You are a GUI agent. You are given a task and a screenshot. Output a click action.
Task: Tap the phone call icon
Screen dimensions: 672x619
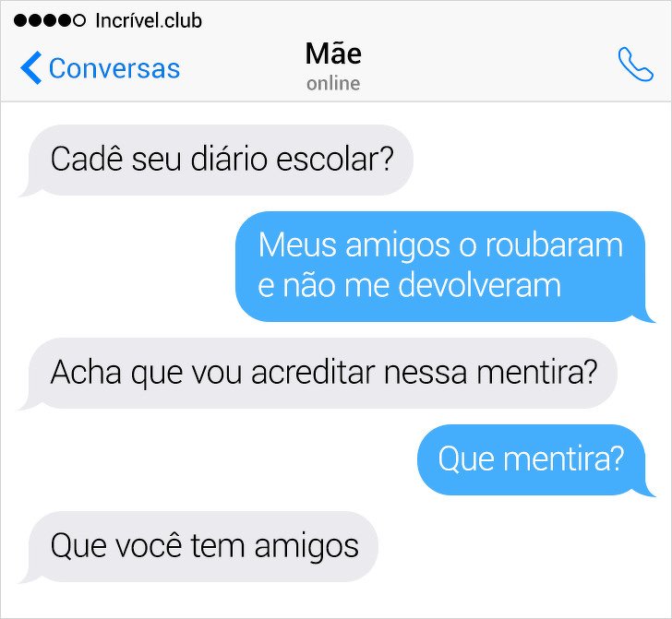pos(636,64)
